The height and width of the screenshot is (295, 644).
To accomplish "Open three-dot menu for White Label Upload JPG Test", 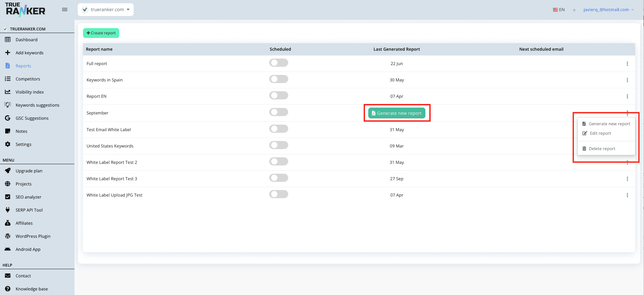I will 627,195.
